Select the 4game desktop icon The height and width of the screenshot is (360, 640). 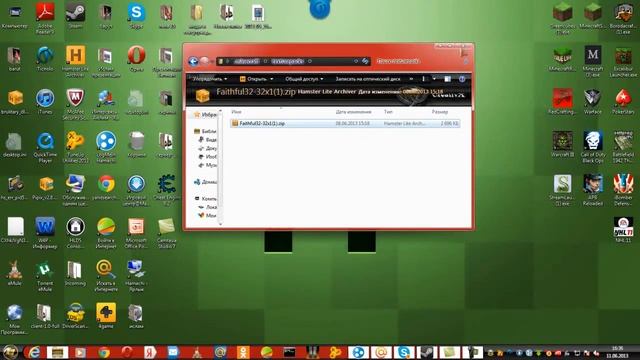[x=106, y=316]
